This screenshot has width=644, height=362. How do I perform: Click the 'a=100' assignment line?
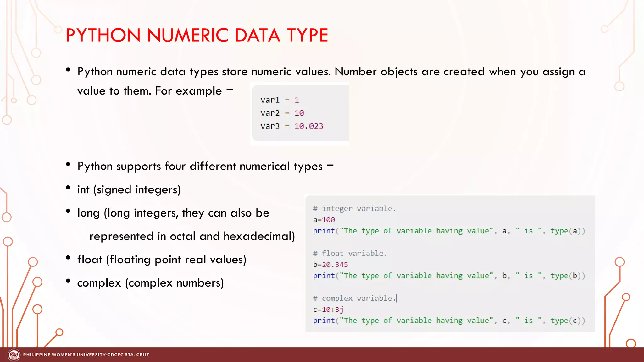(324, 220)
